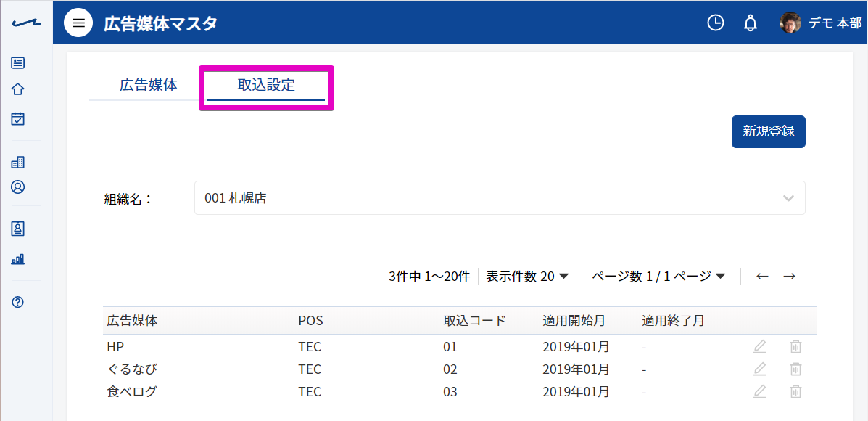Go to the previous page with the left arrow
Viewport: 868px width, 421px height.
(x=762, y=276)
